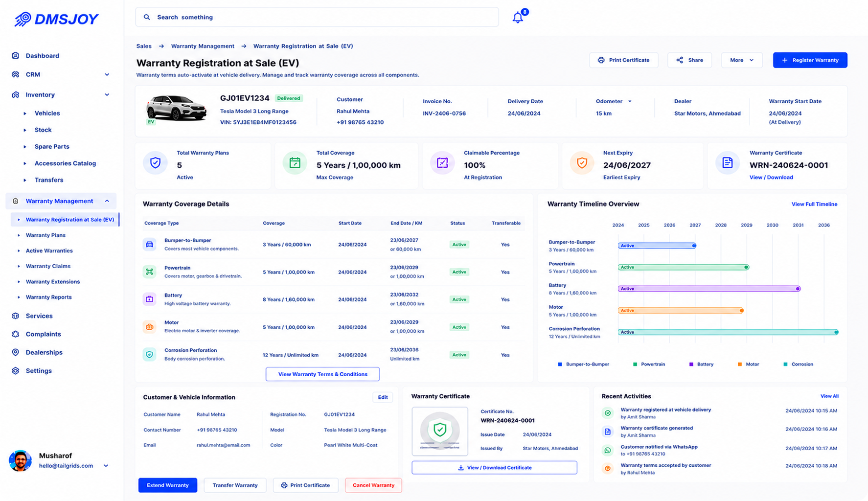Click the Corrosion Perforation timeline bar
Screen dimensions: 868x501
coord(728,332)
